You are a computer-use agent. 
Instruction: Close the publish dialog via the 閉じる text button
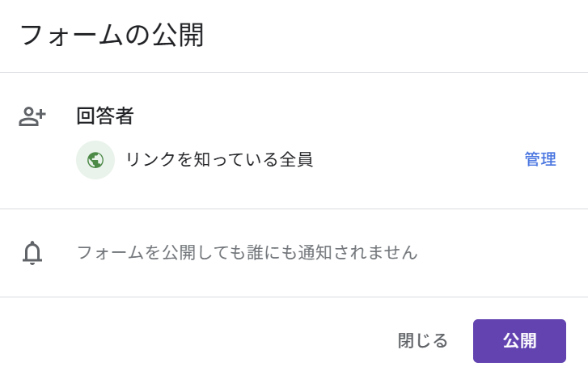click(x=423, y=341)
